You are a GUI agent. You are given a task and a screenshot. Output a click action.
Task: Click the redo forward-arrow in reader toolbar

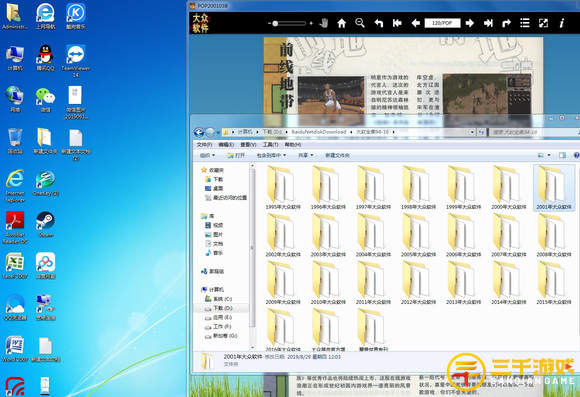[x=506, y=23]
